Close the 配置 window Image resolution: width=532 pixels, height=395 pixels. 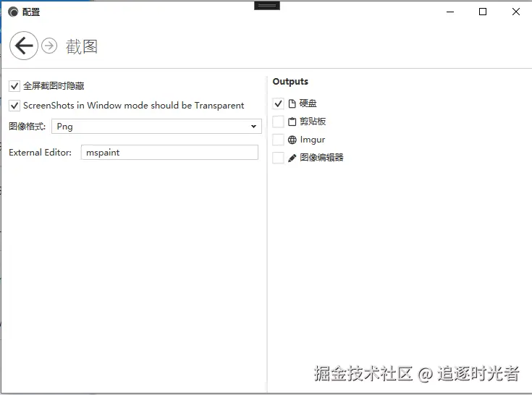pos(516,12)
